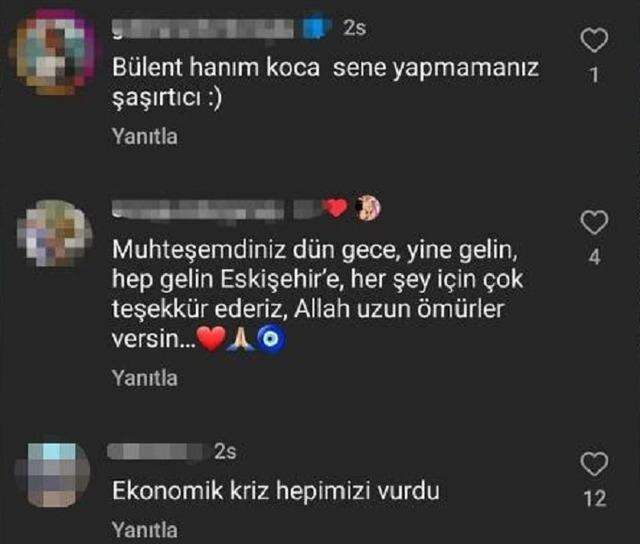Open the blurred username of first commenter
The image size is (640, 544).
203,29
